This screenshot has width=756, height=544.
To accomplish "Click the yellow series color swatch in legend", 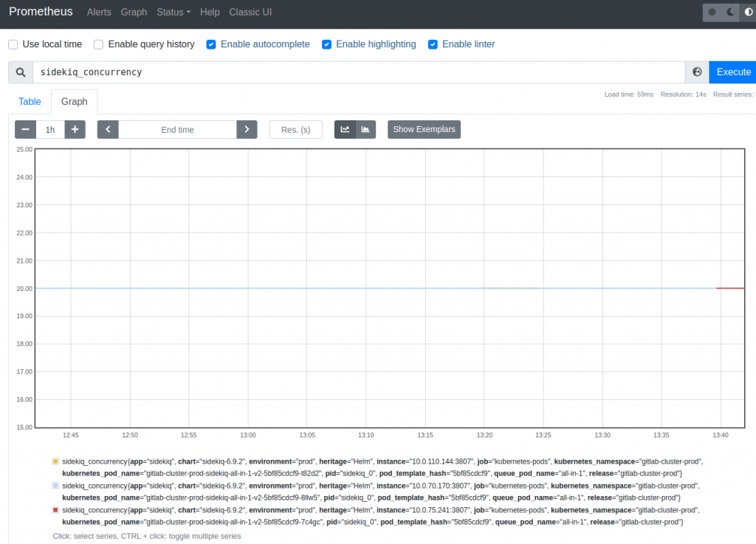I will click(x=55, y=461).
